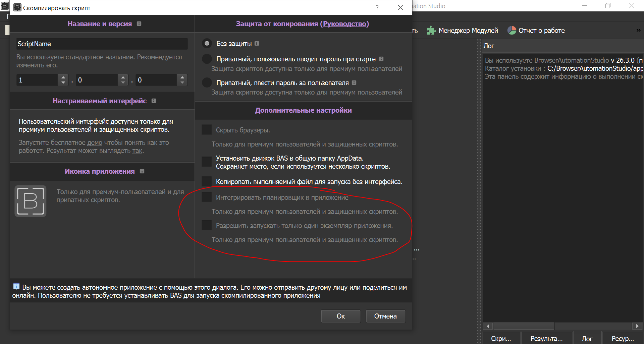This screenshot has width=644, height=344.
Task: Enable engine install to shared AppData folder
Action: (206, 162)
